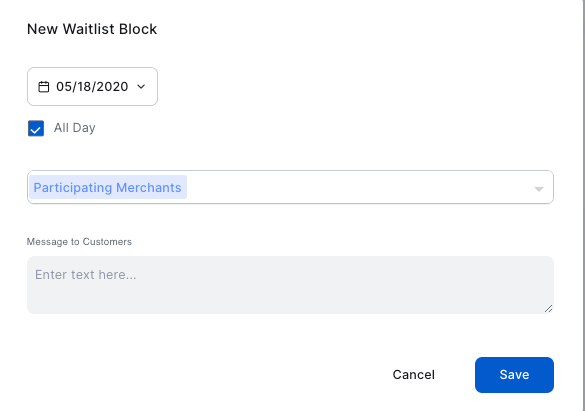Image resolution: width=585 pixels, height=411 pixels.
Task: Open the chevron beside 05/18/2020
Action: [141, 87]
